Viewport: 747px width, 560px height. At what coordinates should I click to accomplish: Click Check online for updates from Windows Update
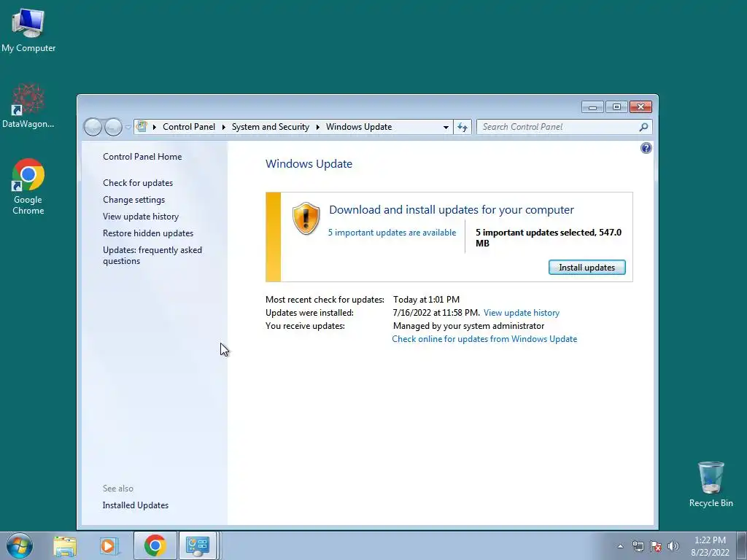pos(484,339)
